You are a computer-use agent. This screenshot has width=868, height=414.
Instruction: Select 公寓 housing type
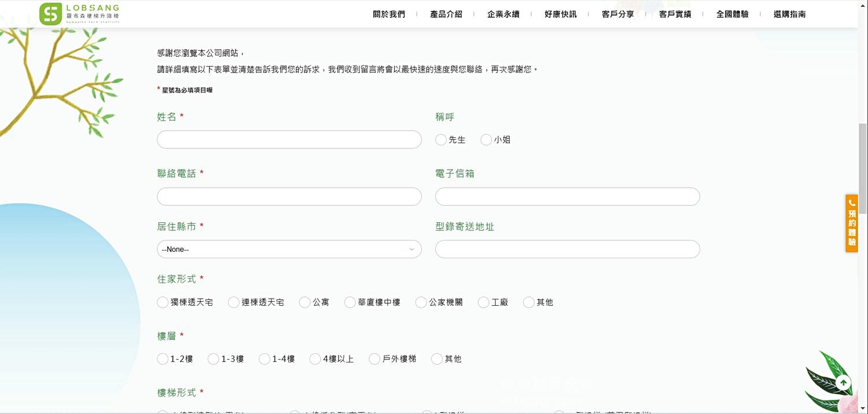point(305,302)
